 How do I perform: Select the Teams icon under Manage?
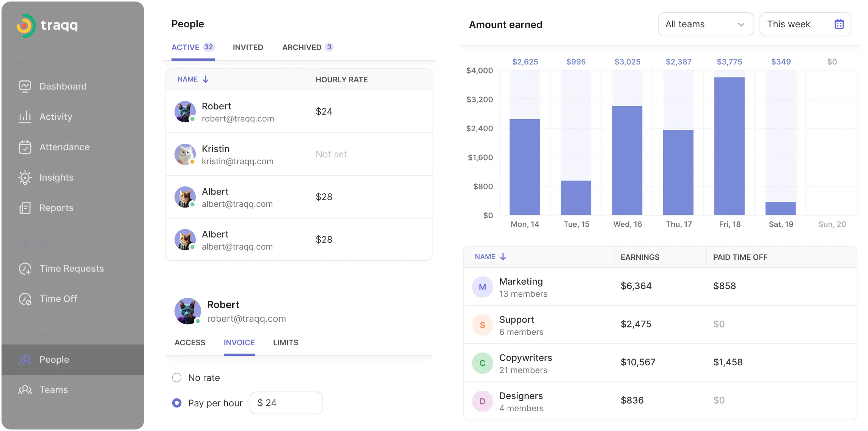(25, 390)
